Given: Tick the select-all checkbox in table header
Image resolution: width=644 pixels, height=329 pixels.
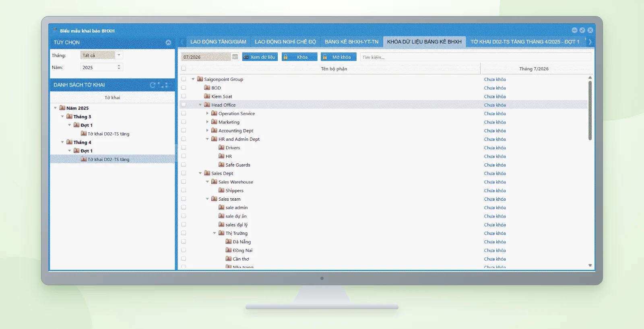Looking at the screenshot, I should (x=184, y=68).
